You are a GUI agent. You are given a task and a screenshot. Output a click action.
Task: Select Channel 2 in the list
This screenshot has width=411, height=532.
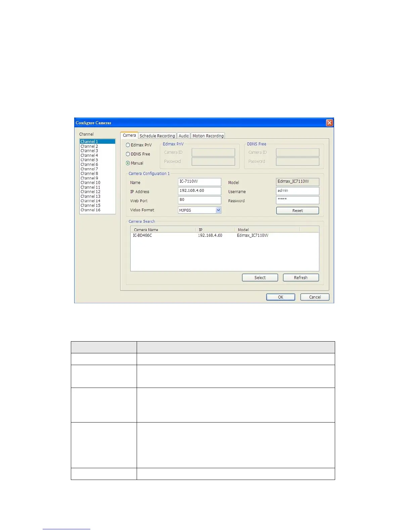point(97,146)
